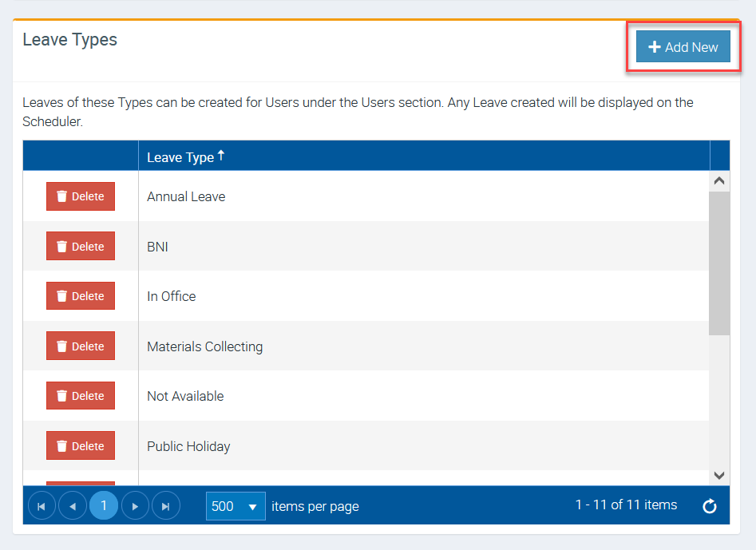This screenshot has height=550, width=756.
Task: Select the Not Available row text
Action: pos(186,396)
